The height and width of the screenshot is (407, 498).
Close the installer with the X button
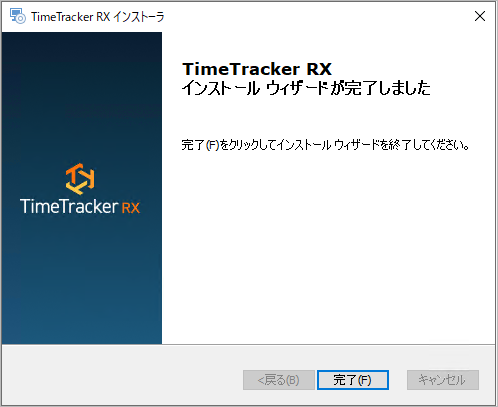pyautogui.click(x=480, y=16)
